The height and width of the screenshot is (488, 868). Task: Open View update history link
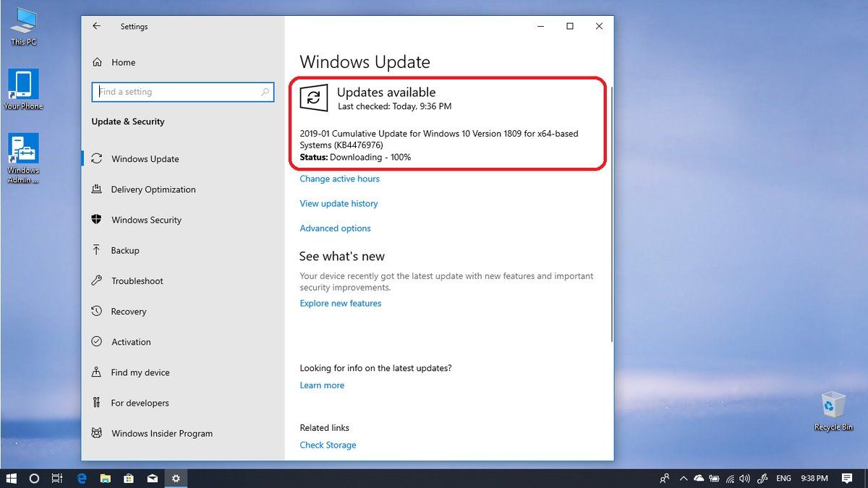[x=339, y=204]
